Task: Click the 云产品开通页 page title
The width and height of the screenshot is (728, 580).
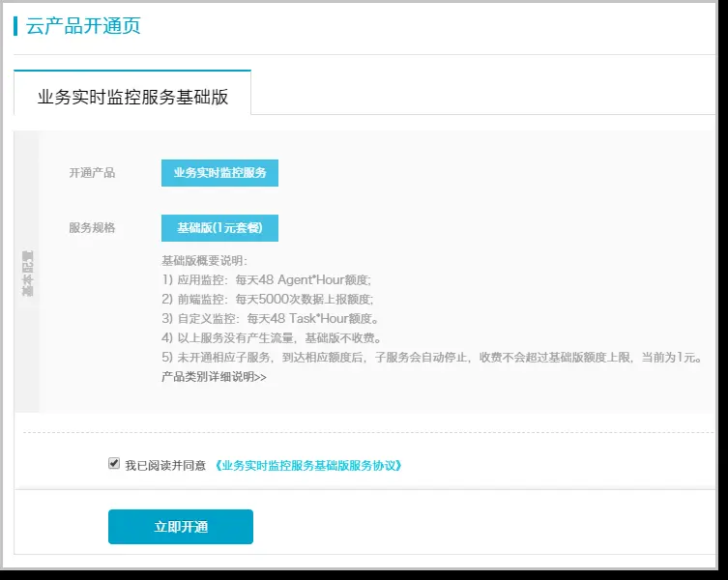Action: pos(83,25)
